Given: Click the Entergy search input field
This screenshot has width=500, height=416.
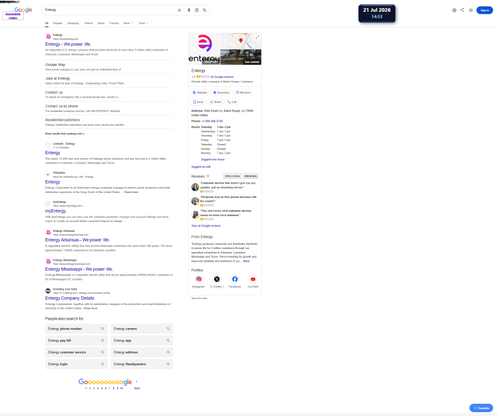Looking at the screenshot, I should tap(110, 10).
